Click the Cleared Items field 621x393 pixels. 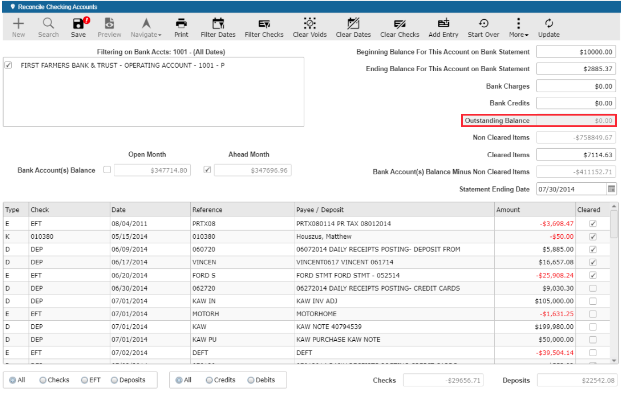pos(576,155)
